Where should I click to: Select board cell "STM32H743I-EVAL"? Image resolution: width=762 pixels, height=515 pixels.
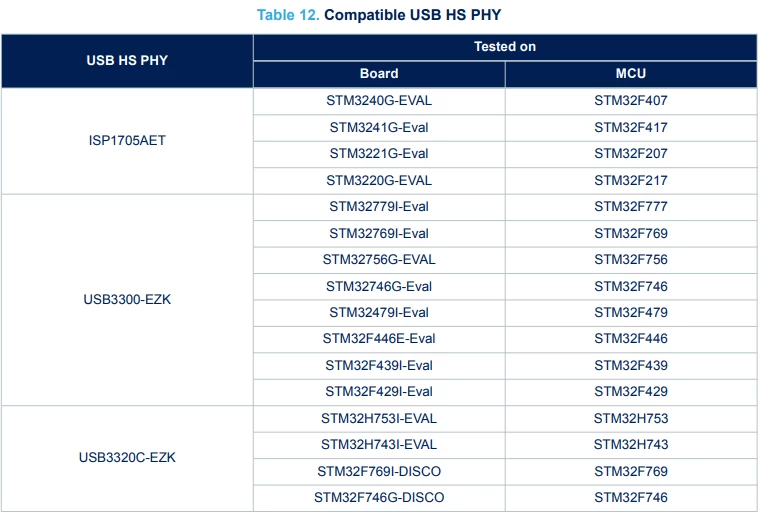click(379, 445)
